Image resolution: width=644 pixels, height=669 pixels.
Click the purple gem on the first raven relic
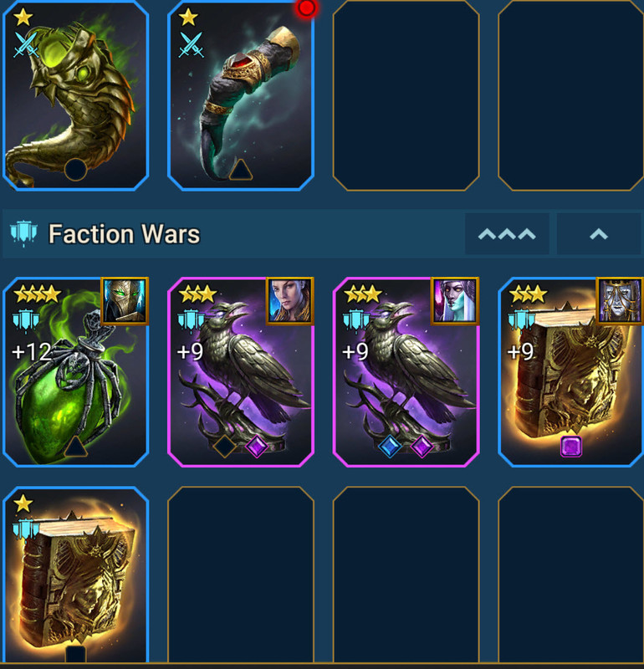(257, 447)
